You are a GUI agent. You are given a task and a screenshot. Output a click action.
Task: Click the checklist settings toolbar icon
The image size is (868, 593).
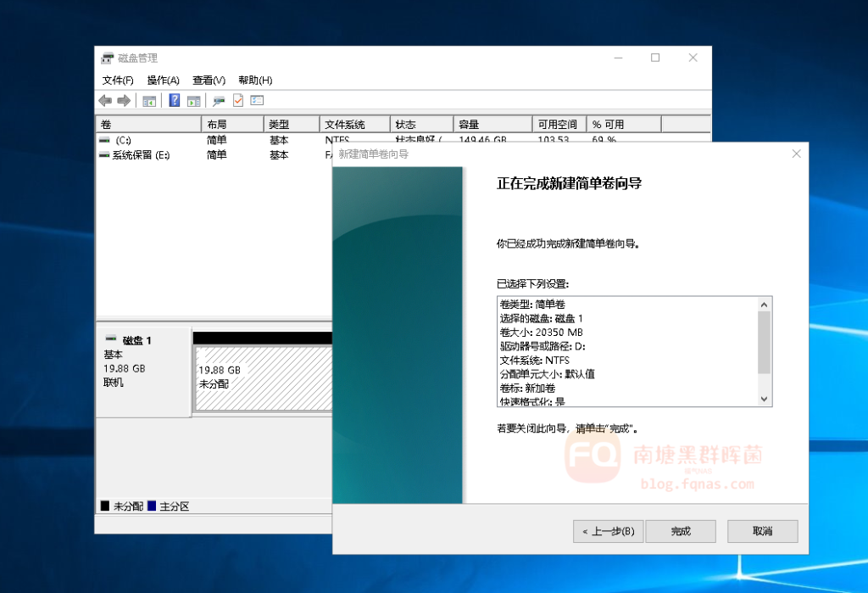(x=257, y=101)
